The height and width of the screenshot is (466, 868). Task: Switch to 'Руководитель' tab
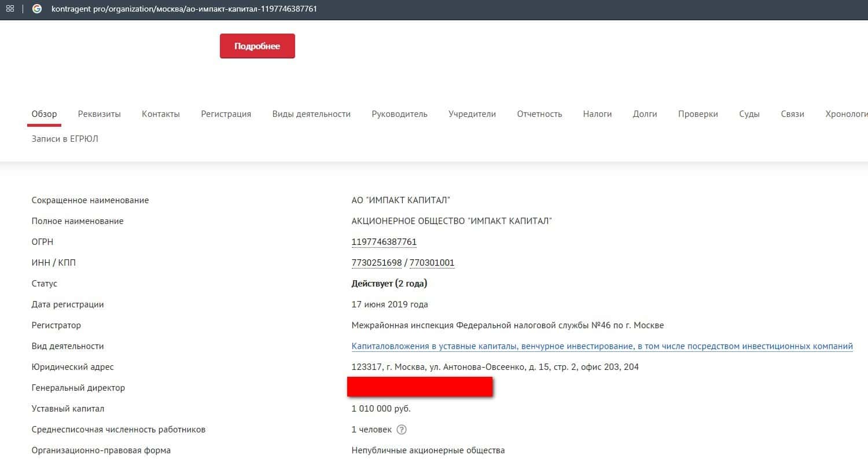click(400, 114)
